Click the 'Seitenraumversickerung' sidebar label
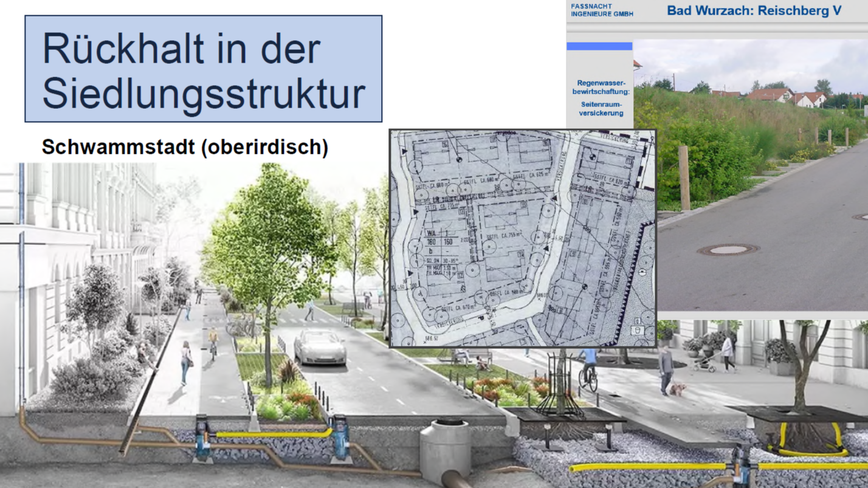The height and width of the screenshot is (488, 868). click(x=601, y=109)
